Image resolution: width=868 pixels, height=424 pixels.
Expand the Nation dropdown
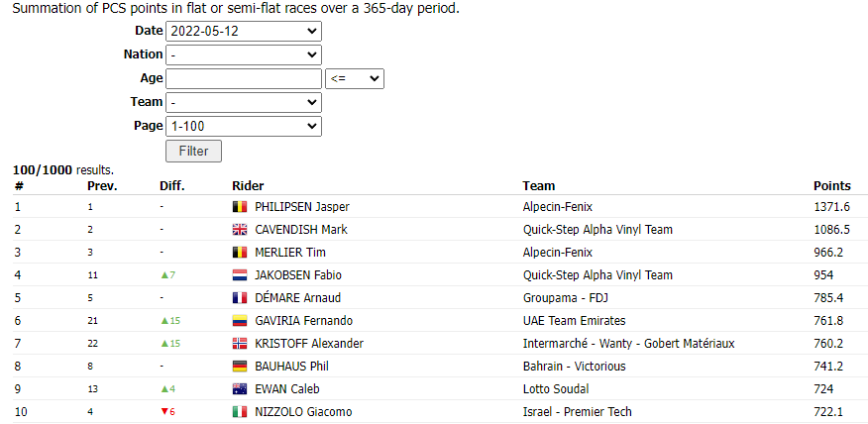(244, 54)
